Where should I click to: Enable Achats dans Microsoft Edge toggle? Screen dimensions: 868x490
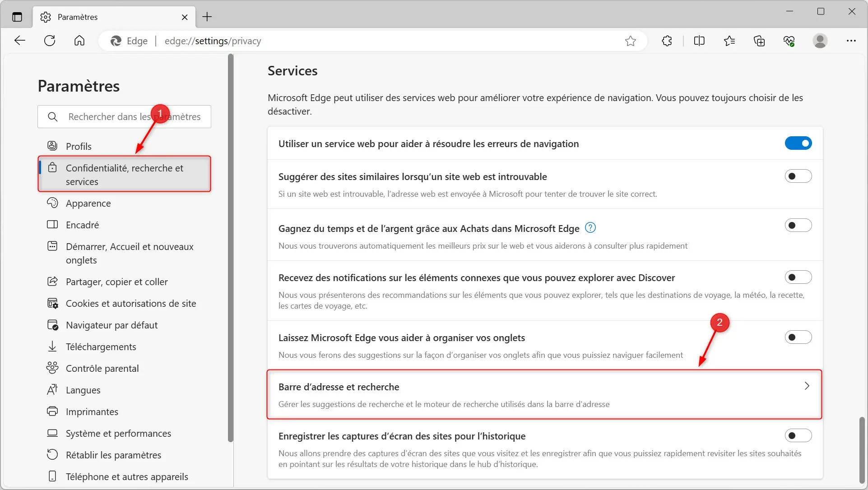coord(798,225)
